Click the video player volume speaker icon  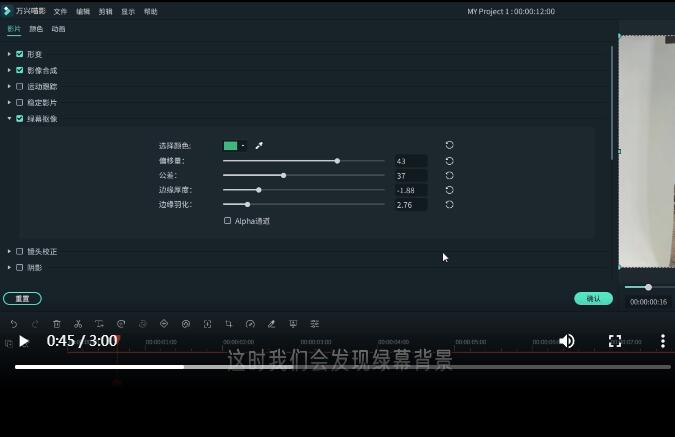coord(567,341)
